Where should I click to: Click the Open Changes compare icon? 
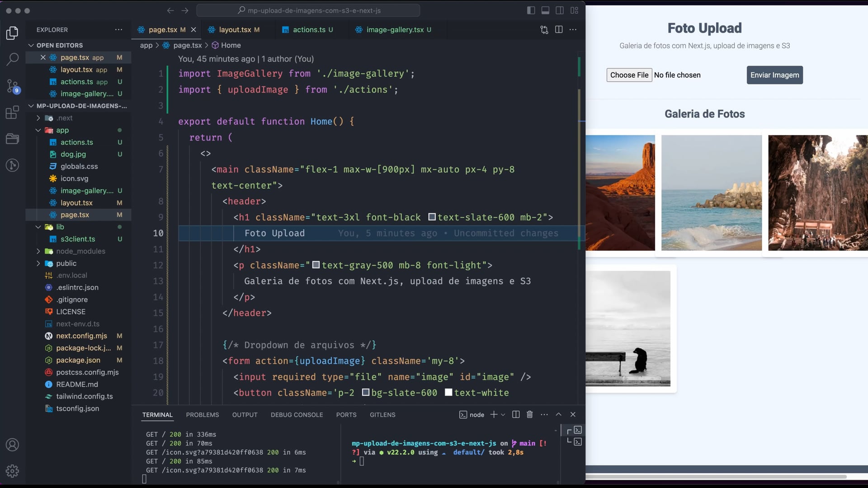(x=544, y=30)
